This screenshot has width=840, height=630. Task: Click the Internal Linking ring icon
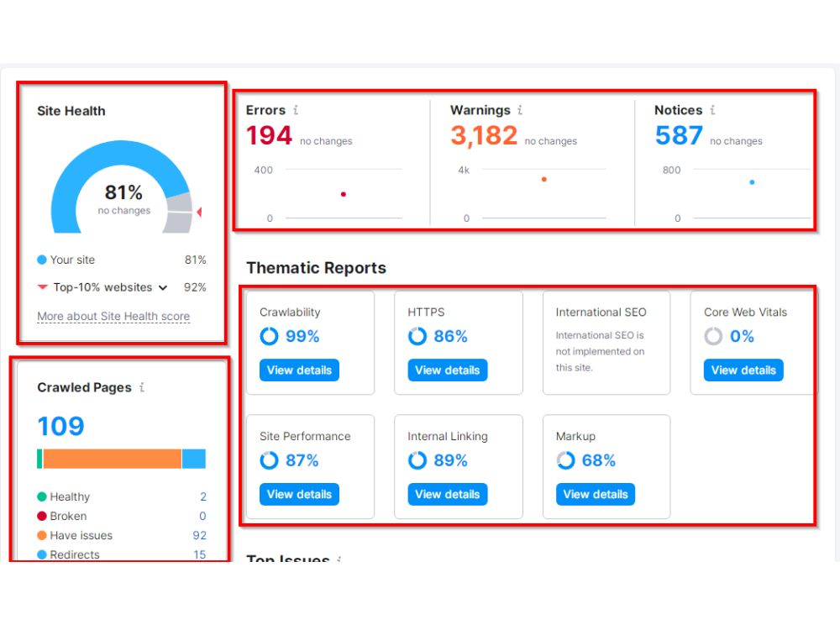[417, 460]
